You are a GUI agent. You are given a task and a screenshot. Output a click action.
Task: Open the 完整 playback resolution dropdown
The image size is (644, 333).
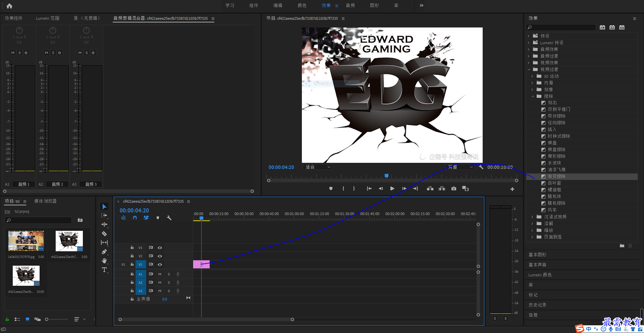pyautogui.click(x=460, y=167)
